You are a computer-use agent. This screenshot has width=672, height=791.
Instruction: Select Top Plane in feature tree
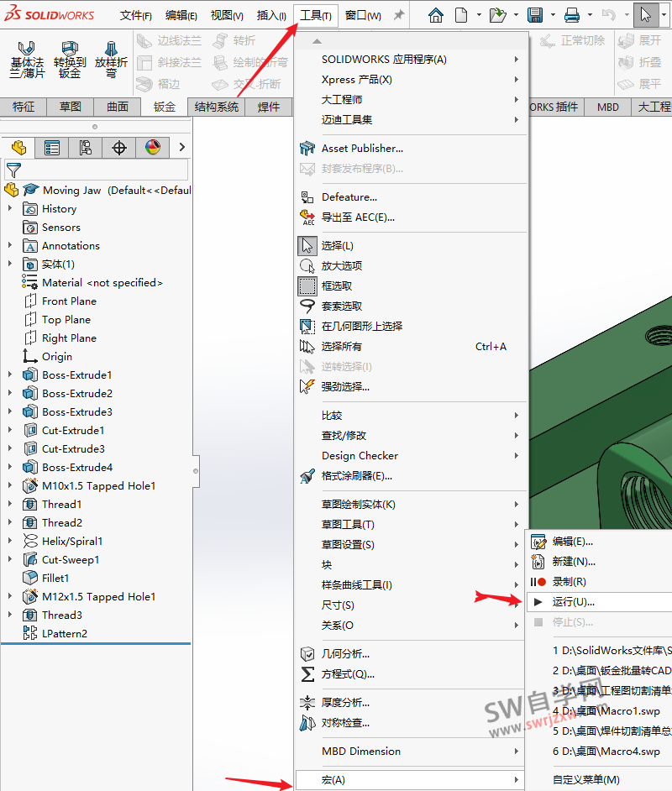tap(66, 319)
